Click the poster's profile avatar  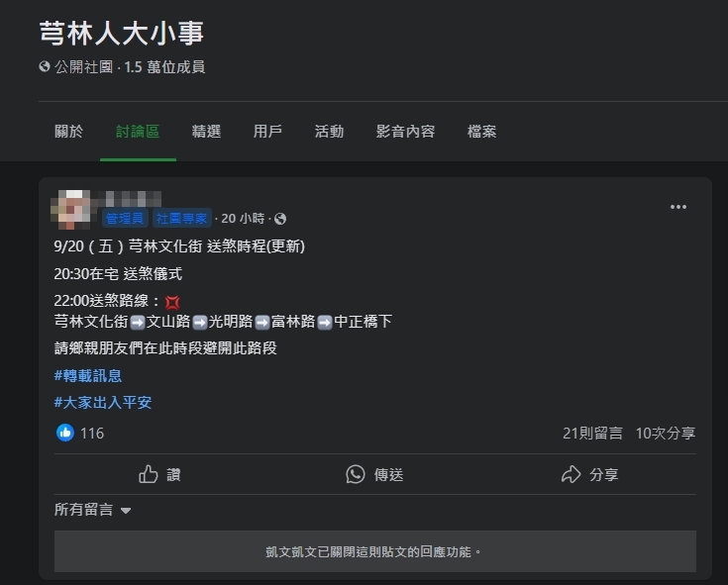pyautogui.click(x=70, y=210)
